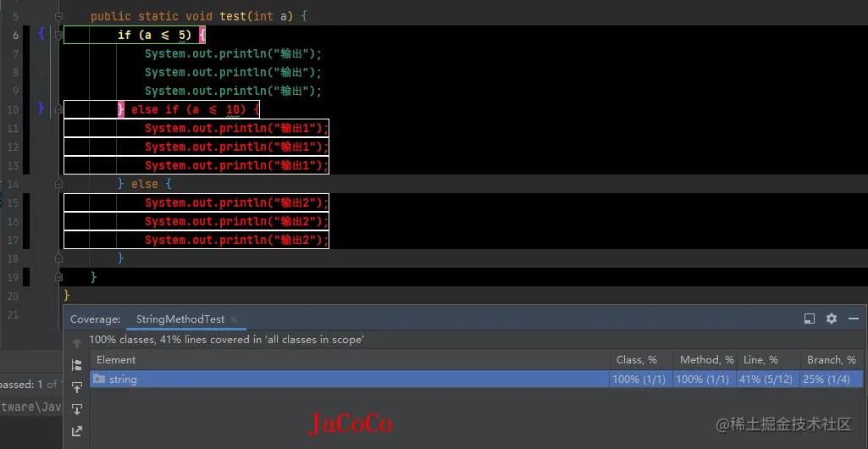
Task: Click the 100% (1/1) Method coverage cell
Action: pyautogui.click(x=705, y=380)
